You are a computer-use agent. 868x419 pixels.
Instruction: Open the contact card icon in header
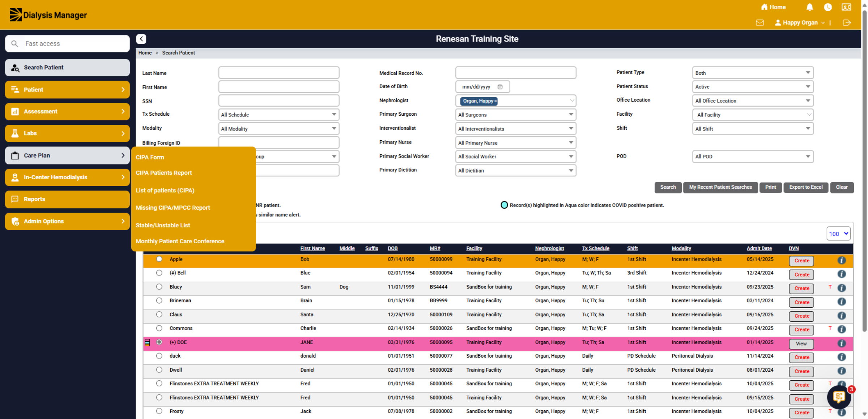(x=846, y=7)
